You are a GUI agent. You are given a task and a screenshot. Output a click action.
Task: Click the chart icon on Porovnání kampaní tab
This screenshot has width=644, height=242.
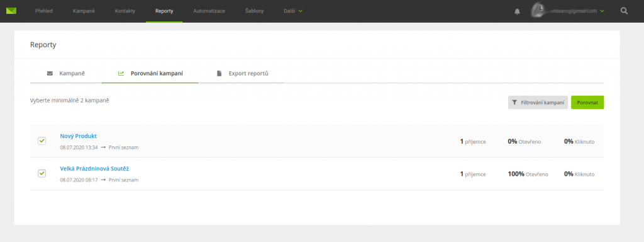[x=121, y=74]
